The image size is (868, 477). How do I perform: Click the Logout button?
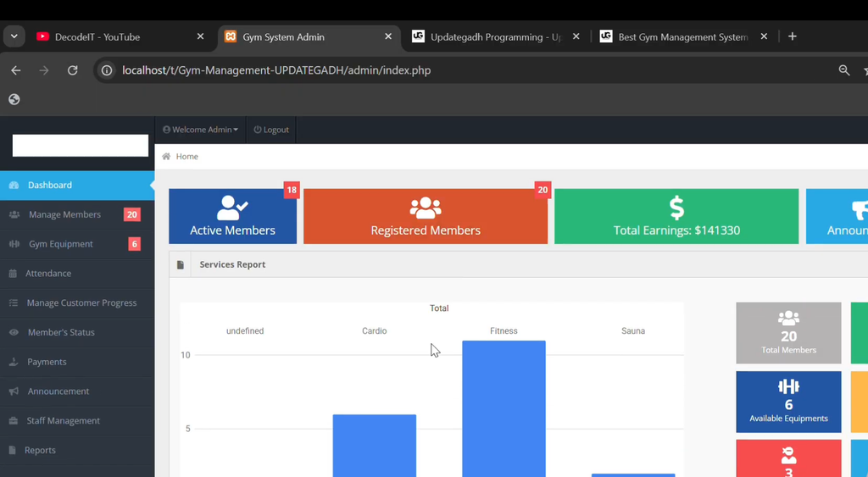(x=271, y=130)
